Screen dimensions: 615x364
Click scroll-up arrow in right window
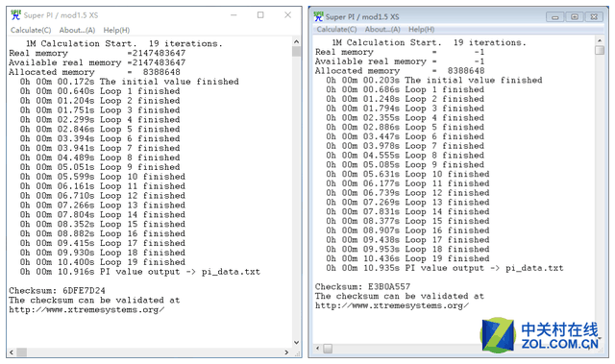[x=600, y=40]
